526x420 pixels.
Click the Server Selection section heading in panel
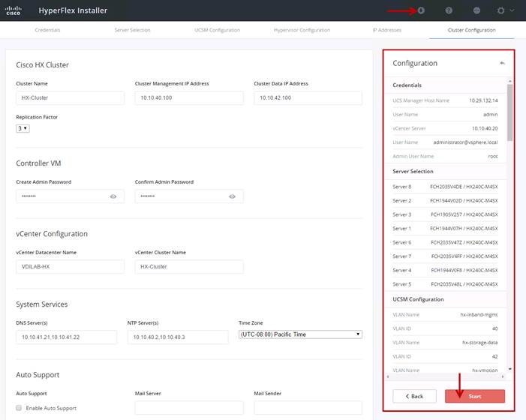point(413,171)
